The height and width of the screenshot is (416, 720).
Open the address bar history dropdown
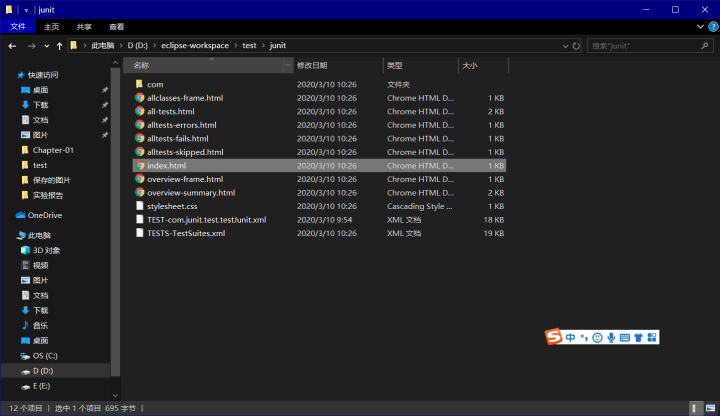pyautogui.click(x=565, y=46)
